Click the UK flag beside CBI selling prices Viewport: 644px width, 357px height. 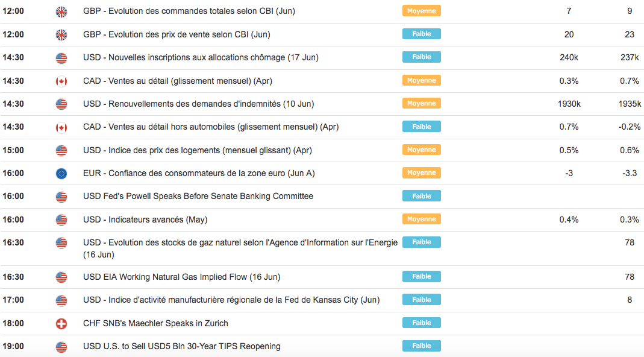[61, 34]
